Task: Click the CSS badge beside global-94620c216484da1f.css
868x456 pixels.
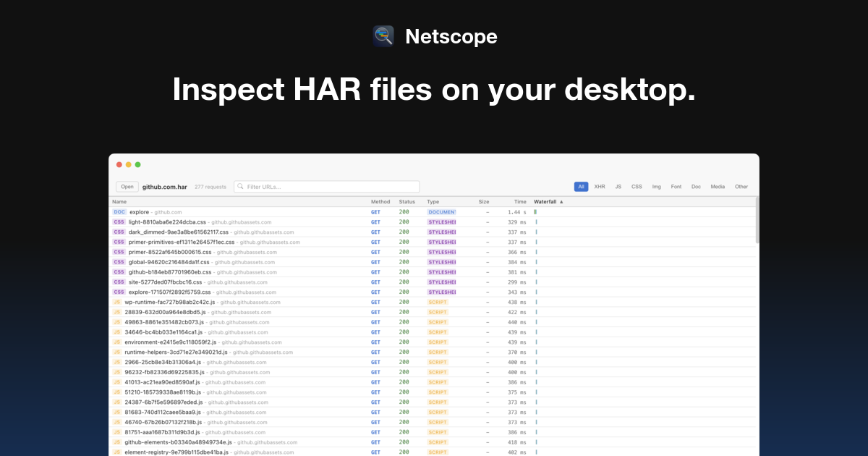Action: (119, 262)
